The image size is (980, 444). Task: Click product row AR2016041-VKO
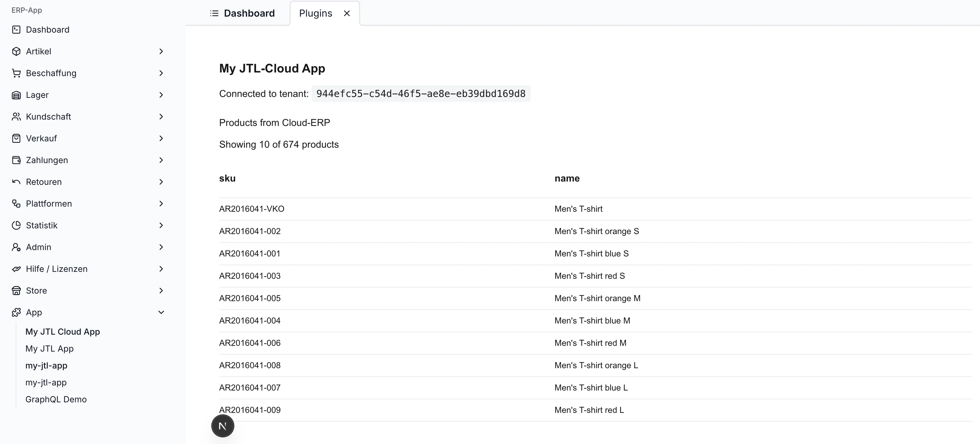(251, 209)
